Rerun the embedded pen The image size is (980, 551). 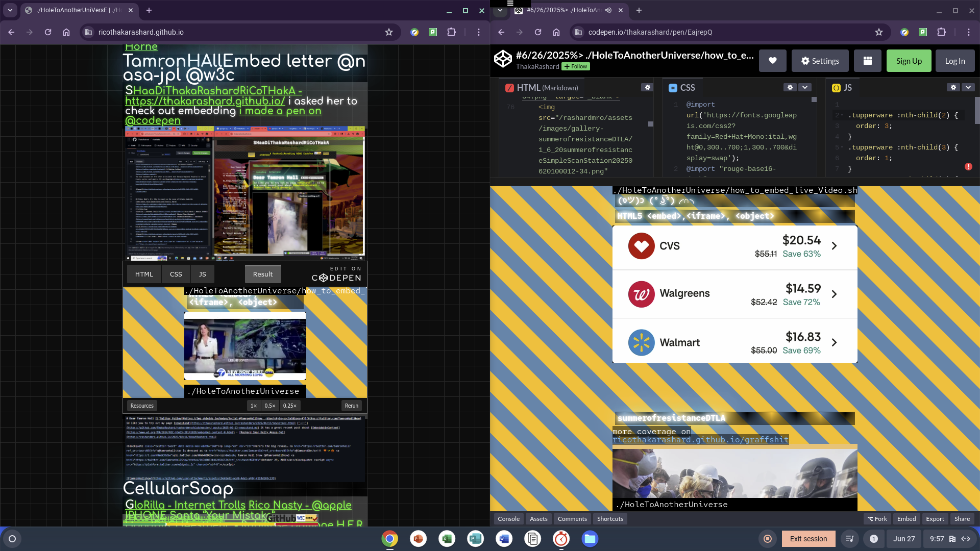[x=352, y=406]
